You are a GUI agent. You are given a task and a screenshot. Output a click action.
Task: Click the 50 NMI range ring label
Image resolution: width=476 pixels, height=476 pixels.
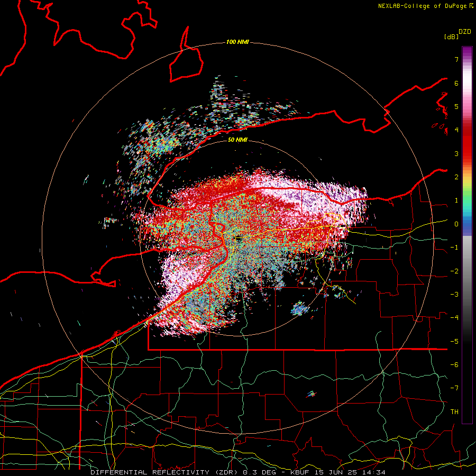coord(237,140)
